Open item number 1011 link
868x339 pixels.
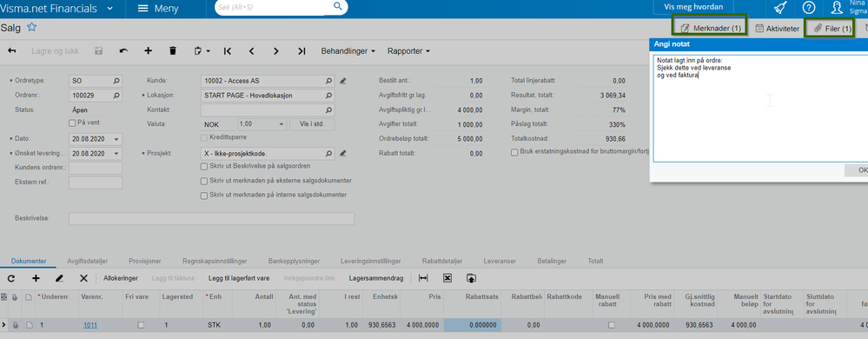pyautogui.click(x=90, y=325)
